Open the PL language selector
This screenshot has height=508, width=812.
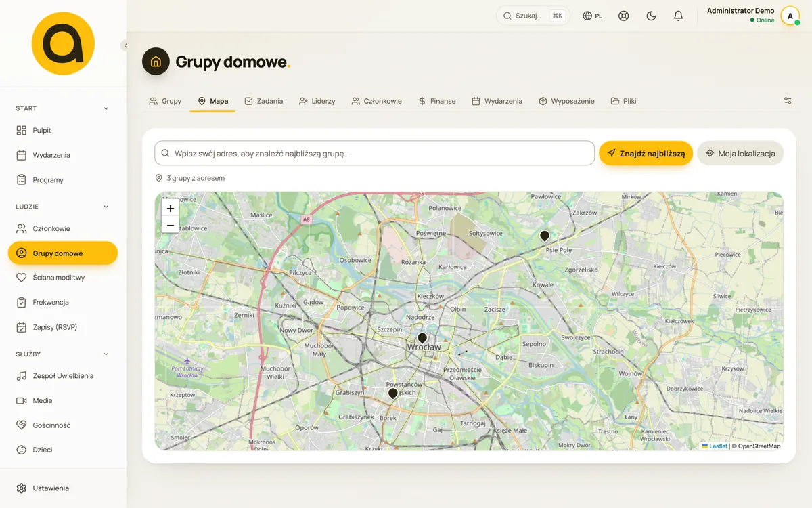pyautogui.click(x=593, y=16)
